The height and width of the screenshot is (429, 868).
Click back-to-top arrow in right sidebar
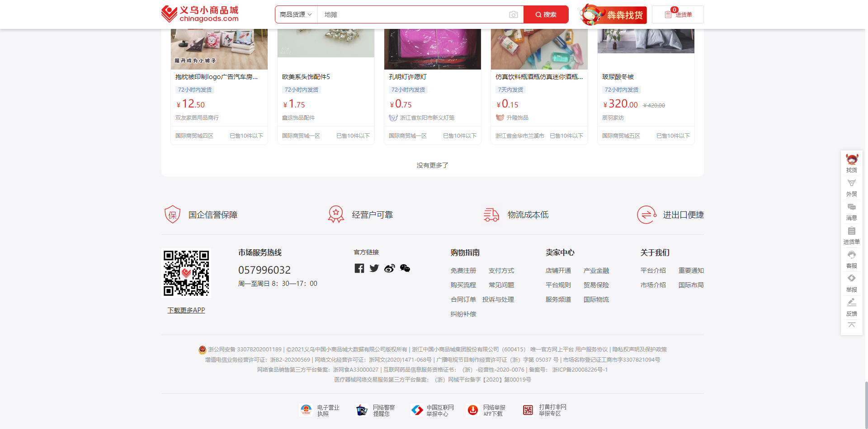(x=851, y=325)
